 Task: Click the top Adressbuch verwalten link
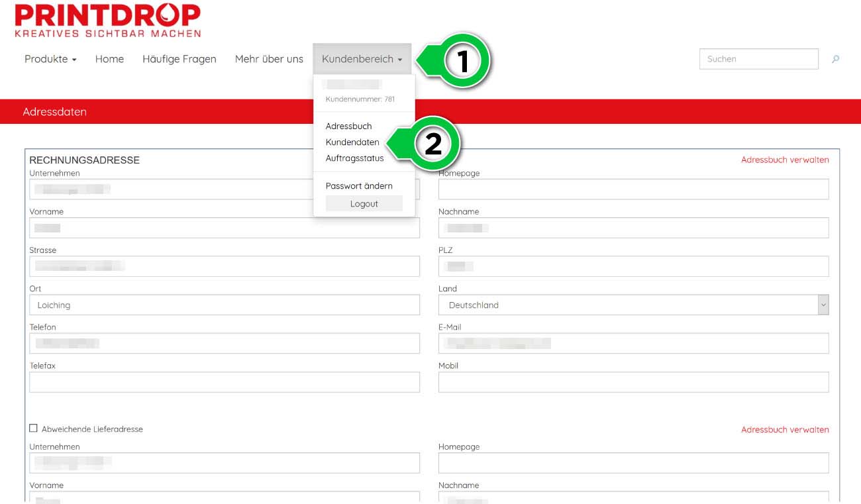(784, 160)
